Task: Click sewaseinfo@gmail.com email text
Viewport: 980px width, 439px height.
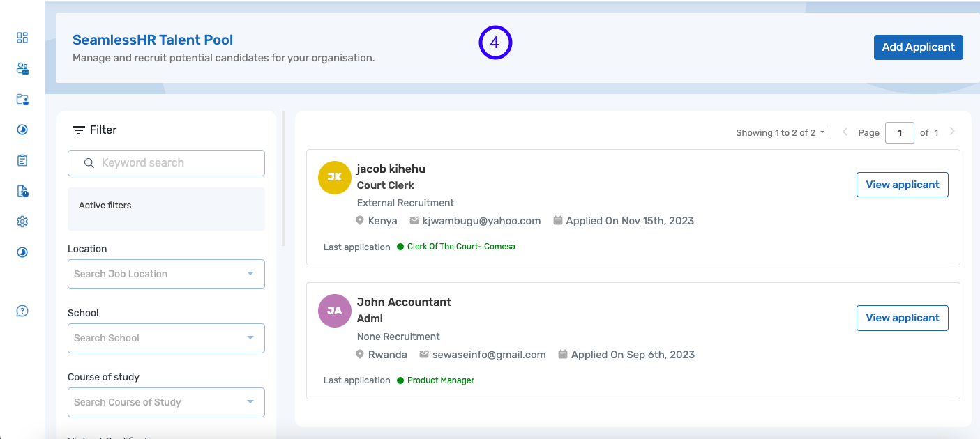Action: tap(489, 355)
